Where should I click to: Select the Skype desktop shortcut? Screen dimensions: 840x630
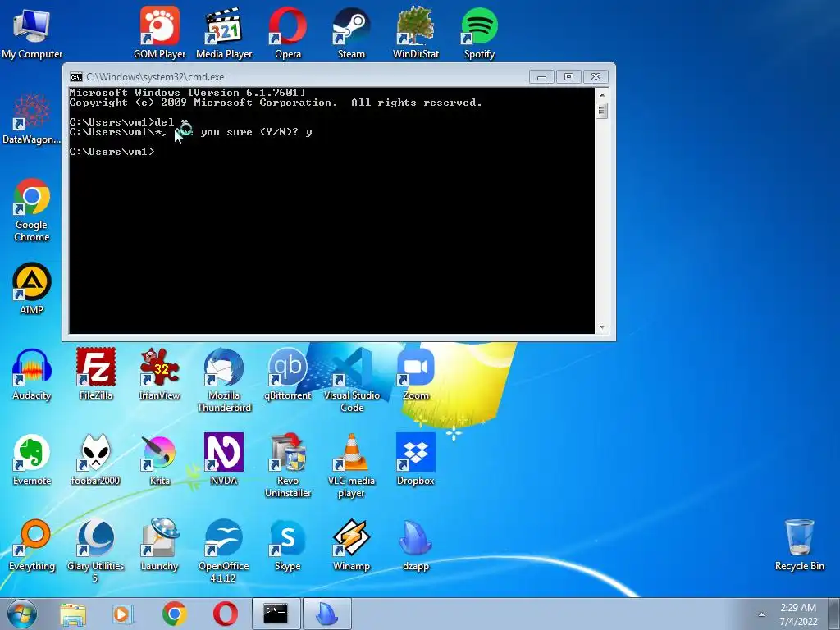click(288, 546)
